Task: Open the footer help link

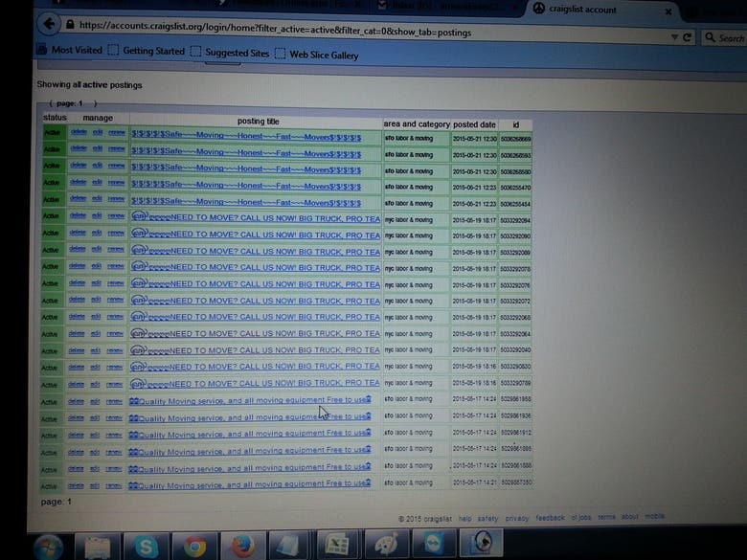Action: pos(465,519)
